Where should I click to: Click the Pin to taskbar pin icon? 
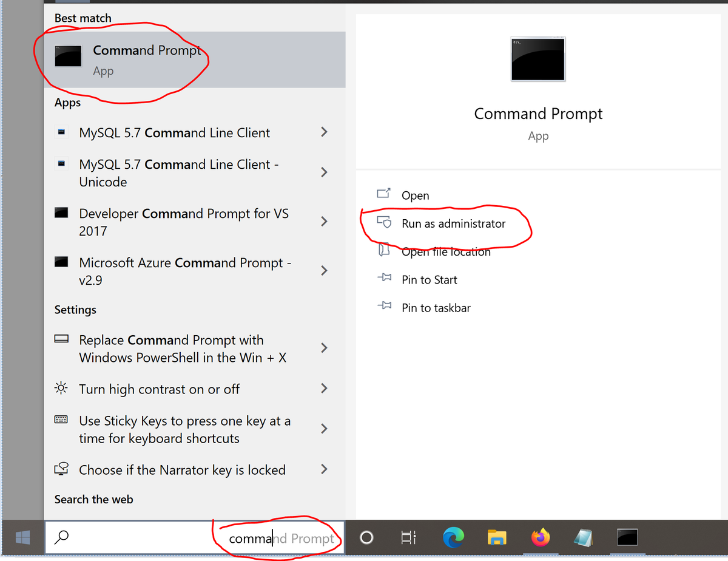(384, 306)
